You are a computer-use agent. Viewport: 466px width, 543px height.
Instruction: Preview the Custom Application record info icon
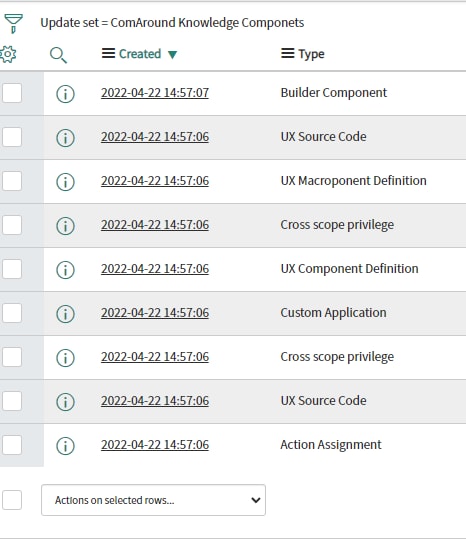pyautogui.click(x=65, y=314)
